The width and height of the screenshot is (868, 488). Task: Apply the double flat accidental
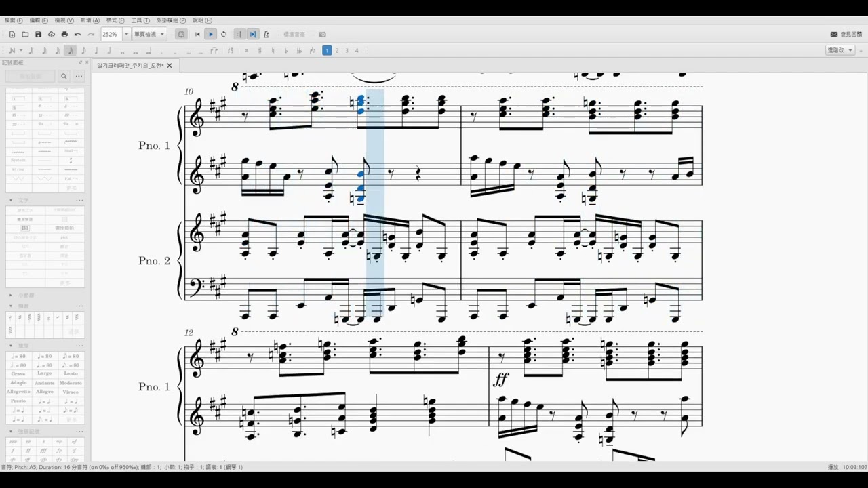tap(299, 50)
